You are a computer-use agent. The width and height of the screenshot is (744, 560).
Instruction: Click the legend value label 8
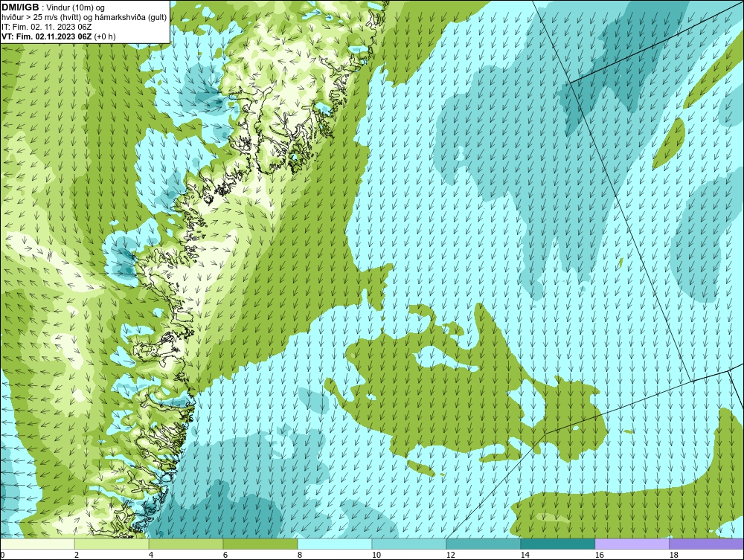pyautogui.click(x=300, y=555)
